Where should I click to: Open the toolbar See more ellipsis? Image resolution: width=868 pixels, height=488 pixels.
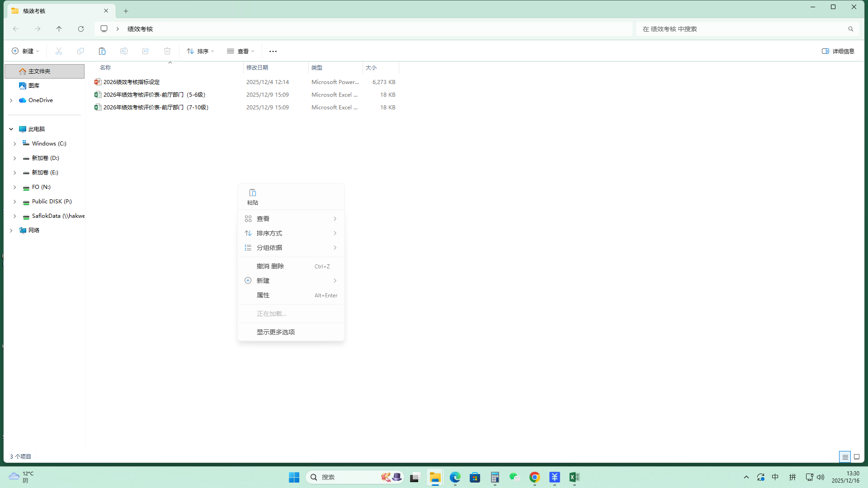click(x=273, y=51)
